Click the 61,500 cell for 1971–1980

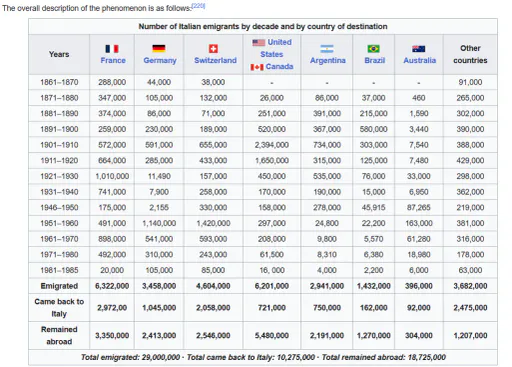pyautogui.click(x=272, y=254)
